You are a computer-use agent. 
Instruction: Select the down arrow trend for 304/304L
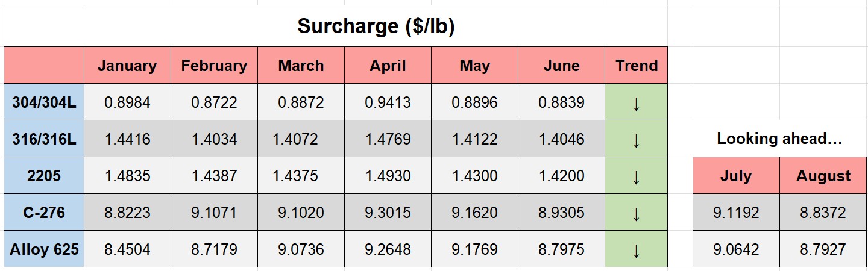pos(636,102)
